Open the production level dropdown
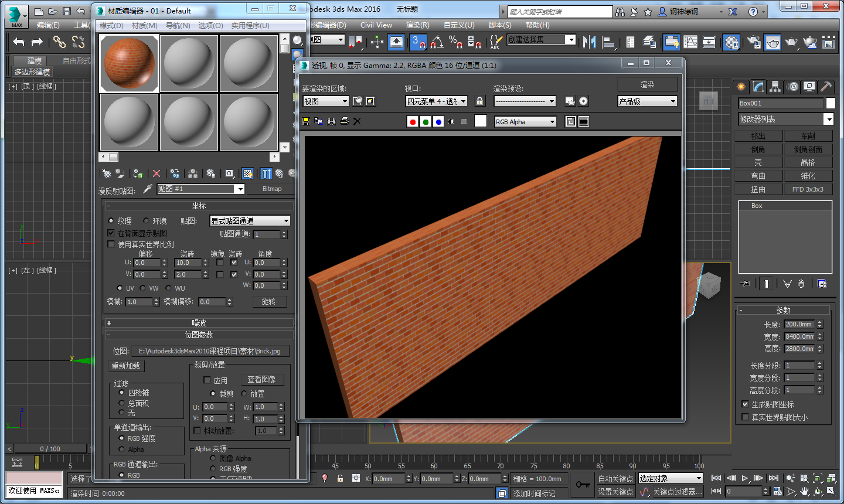The width and height of the screenshot is (844, 504). [x=647, y=101]
